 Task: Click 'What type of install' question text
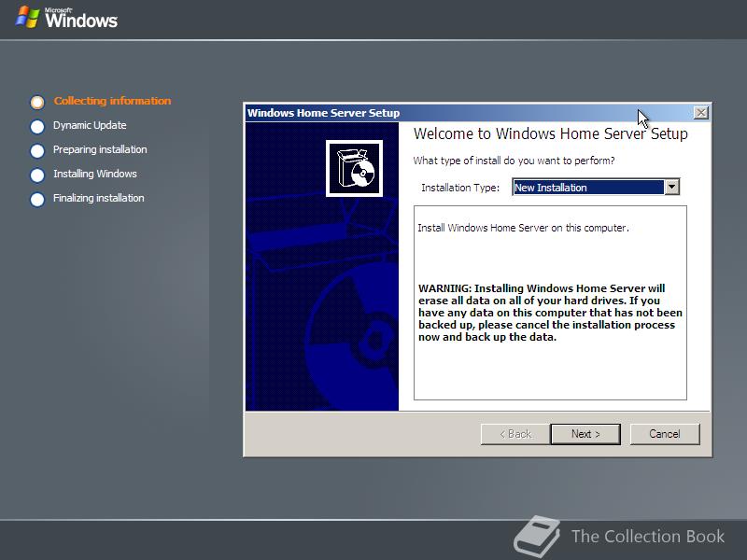coord(514,161)
